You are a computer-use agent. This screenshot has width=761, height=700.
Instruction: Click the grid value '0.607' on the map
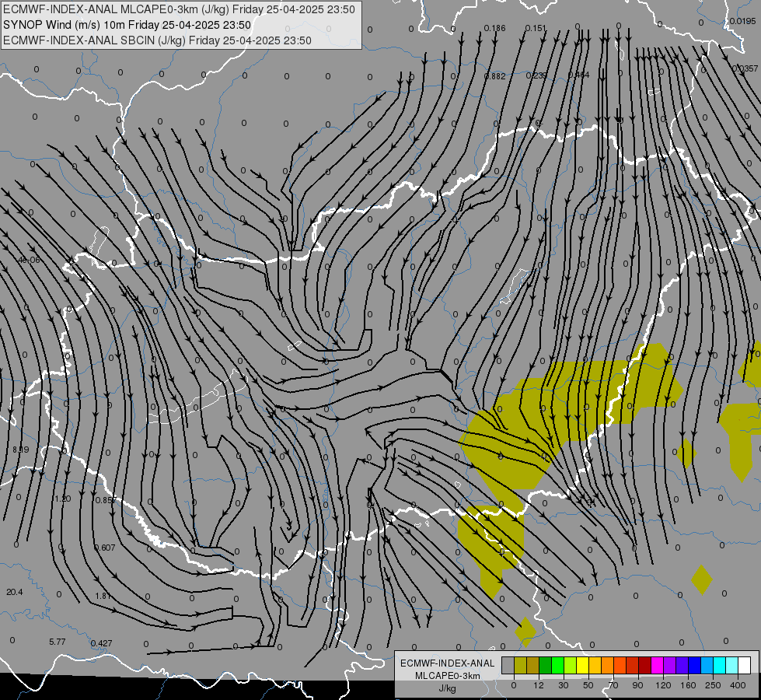pyautogui.click(x=105, y=548)
